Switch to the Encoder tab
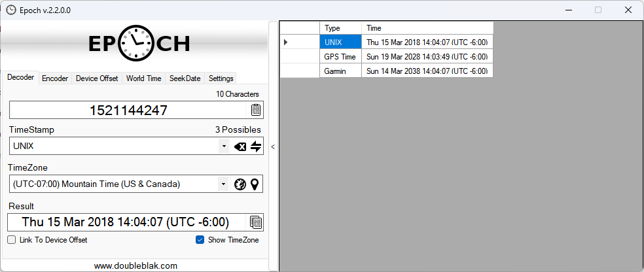 tap(55, 78)
